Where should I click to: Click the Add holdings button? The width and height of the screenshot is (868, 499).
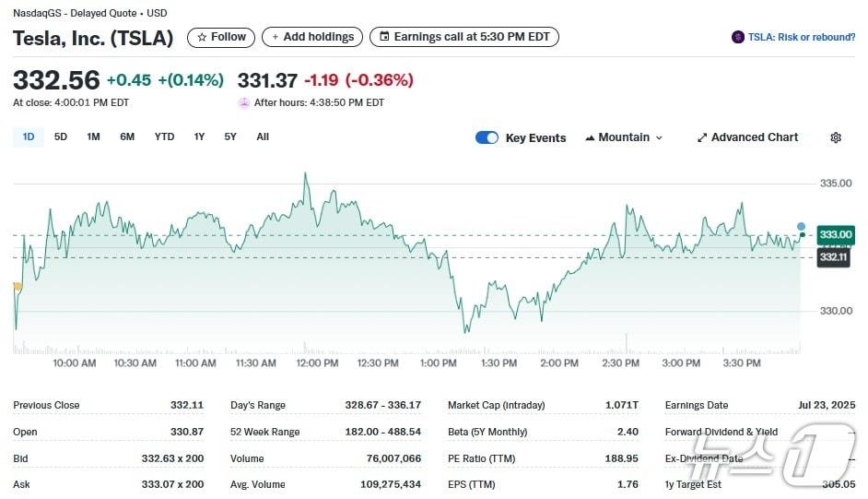click(311, 37)
